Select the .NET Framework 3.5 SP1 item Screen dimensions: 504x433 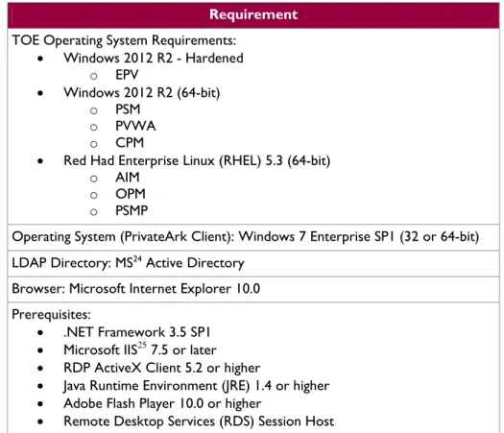point(137,332)
